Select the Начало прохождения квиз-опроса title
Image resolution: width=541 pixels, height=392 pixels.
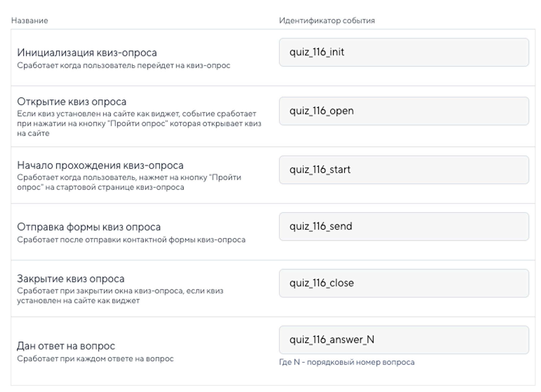101,166
